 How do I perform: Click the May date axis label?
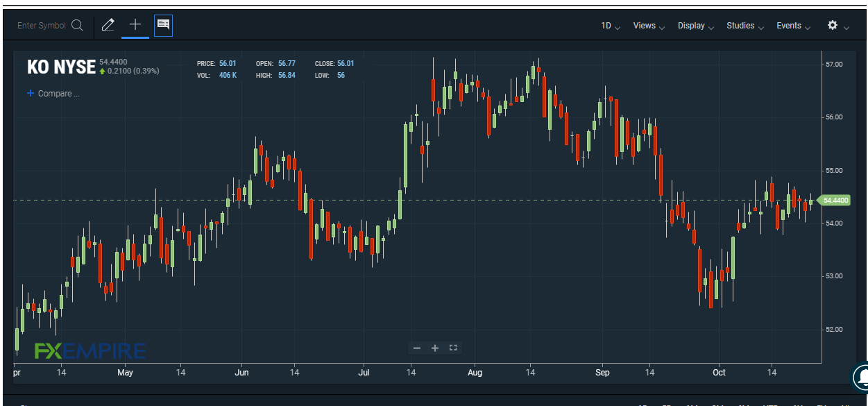point(125,373)
